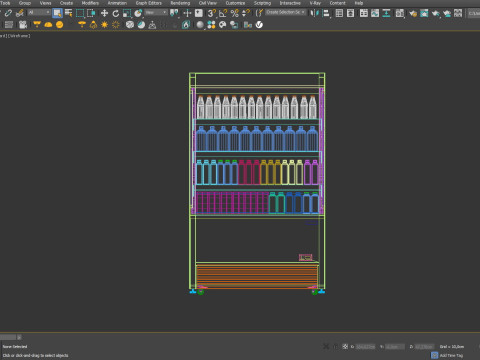
Task: Click the V-Ray physical camera icon
Action: coord(23,25)
